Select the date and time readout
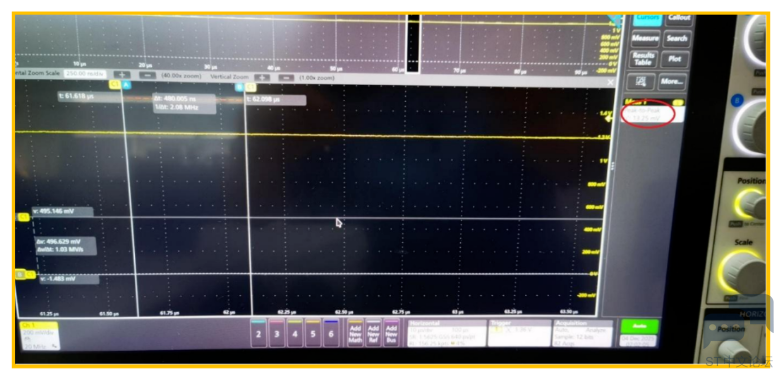 click(639, 341)
